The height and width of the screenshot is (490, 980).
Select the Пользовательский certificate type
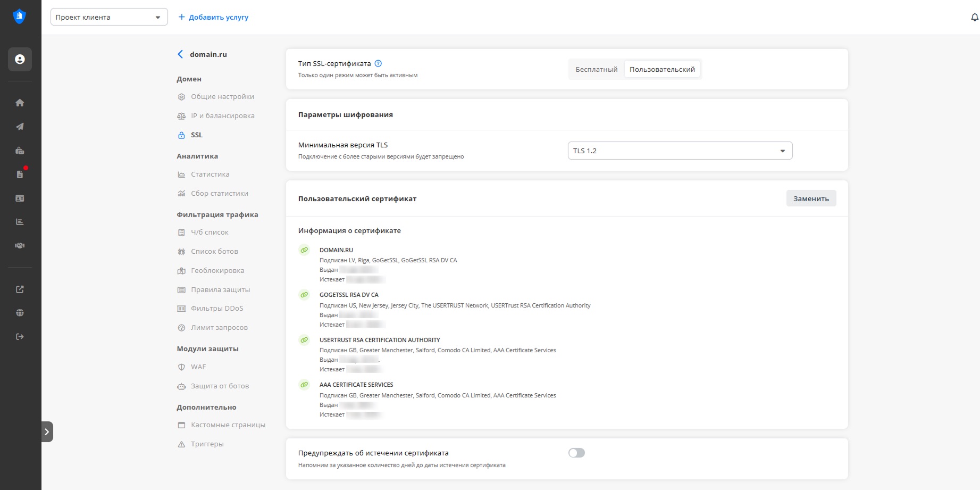coord(662,69)
